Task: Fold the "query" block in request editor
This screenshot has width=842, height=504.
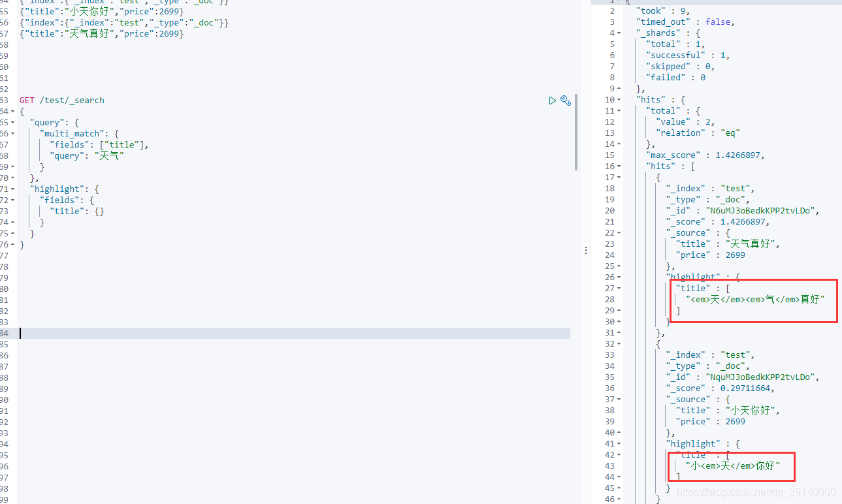Action: point(13,123)
